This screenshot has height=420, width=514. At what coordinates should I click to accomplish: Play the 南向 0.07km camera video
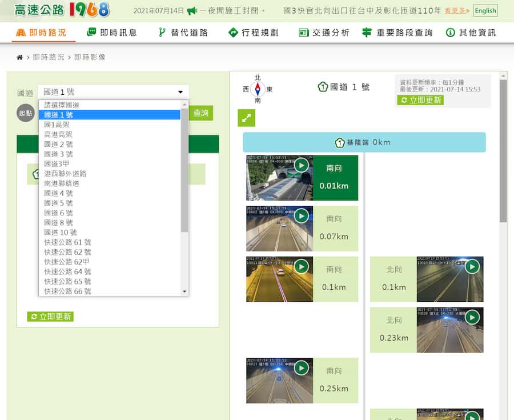click(301, 216)
